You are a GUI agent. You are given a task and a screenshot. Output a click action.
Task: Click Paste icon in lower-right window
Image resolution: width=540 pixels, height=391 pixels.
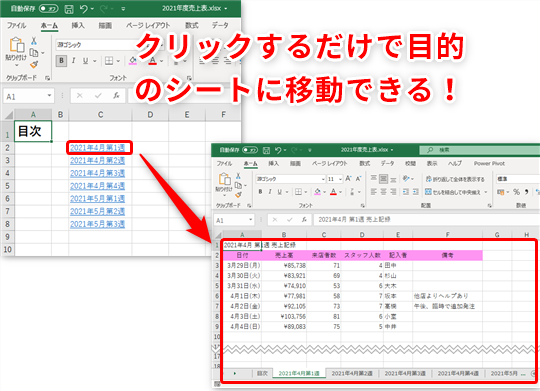[x=225, y=179]
